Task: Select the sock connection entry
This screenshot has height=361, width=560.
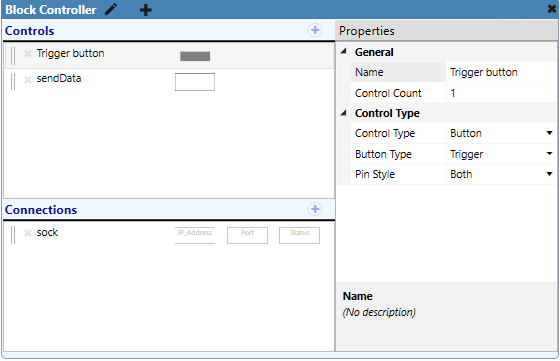Action: coord(170,235)
